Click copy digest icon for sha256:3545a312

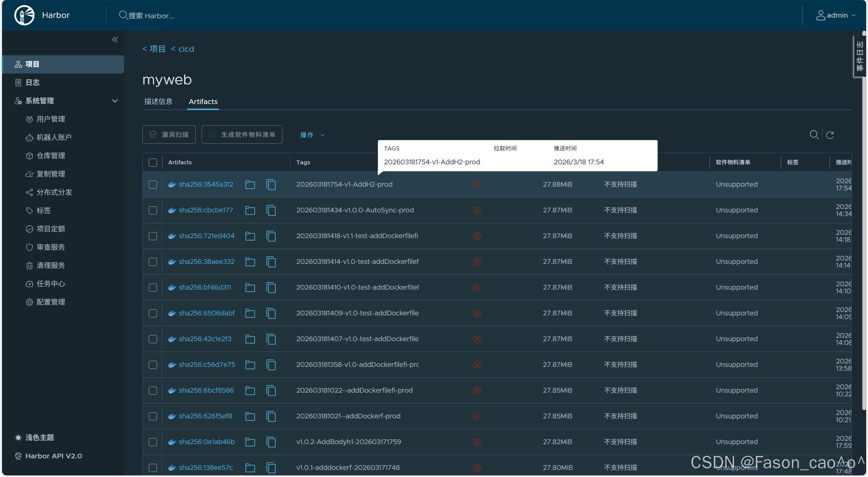point(271,185)
